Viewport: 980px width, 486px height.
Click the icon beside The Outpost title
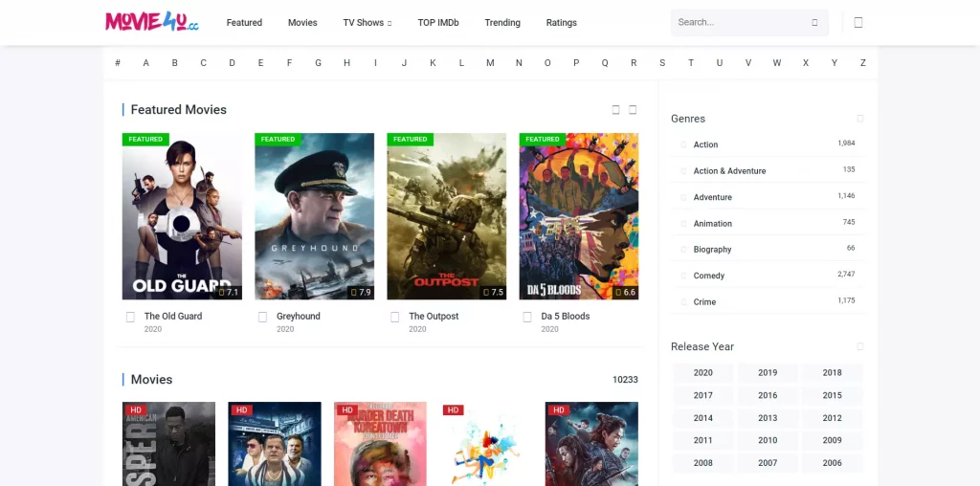[395, 317]
